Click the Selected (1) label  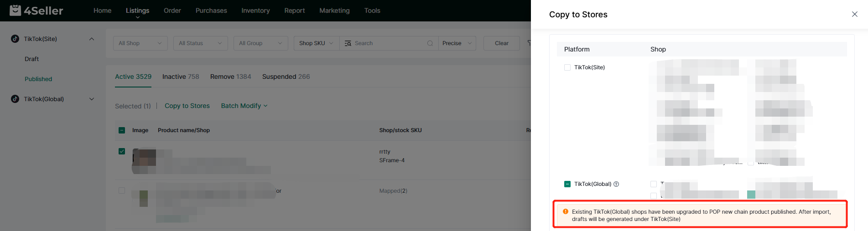coord(133,106)
